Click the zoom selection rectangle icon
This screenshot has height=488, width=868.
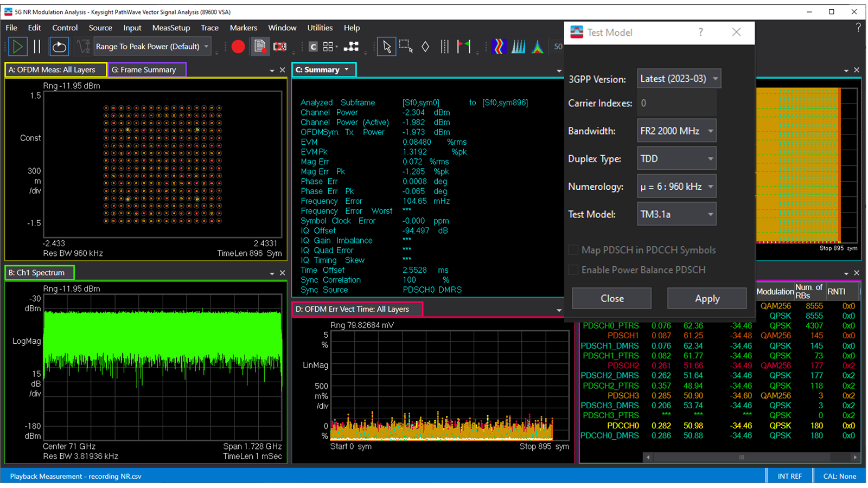point(405,47)
